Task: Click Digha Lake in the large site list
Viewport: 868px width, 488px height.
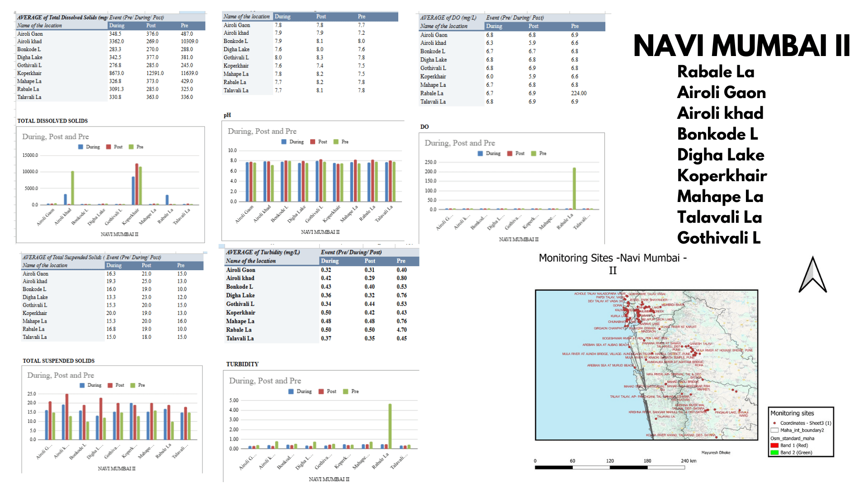Action: coord(721,155)
